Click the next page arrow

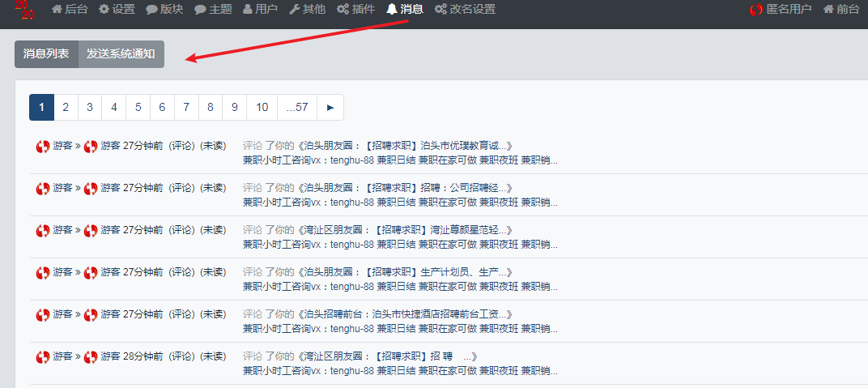pyautogui.click(x=330, y=108)
